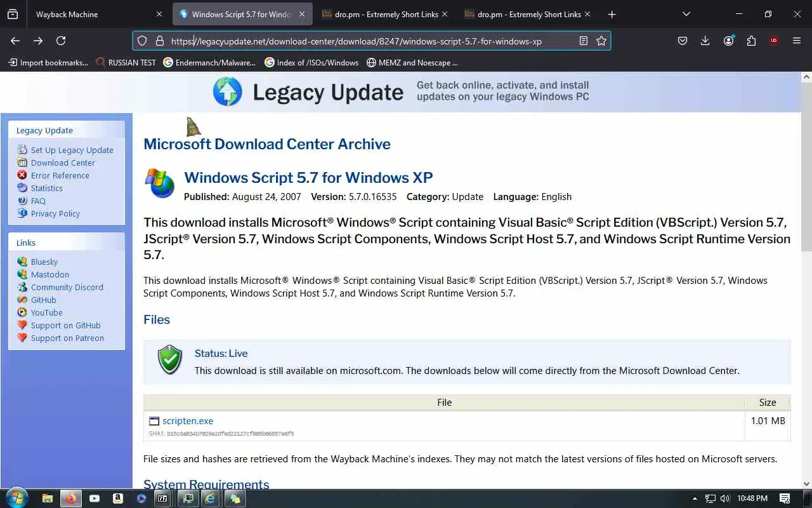812x508 pixels.
Task: Open the Privacy Policy sidebar link
Action: pos(55,213)
